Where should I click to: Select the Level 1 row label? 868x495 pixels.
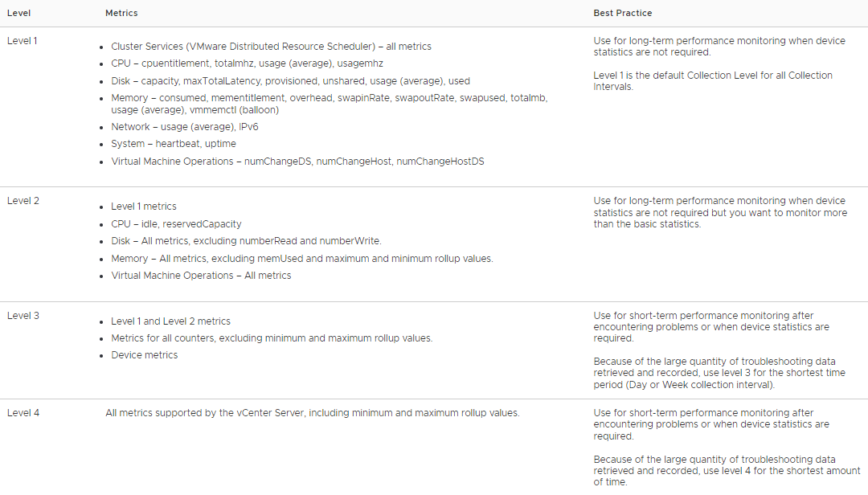[x=23, y=40]
